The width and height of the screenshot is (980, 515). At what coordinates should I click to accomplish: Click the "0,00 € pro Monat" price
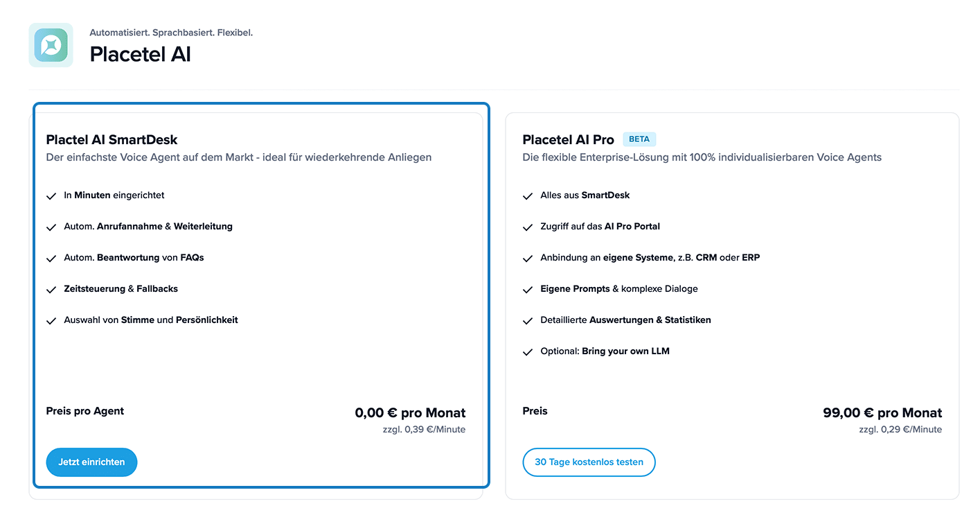[x=410, y=413]
